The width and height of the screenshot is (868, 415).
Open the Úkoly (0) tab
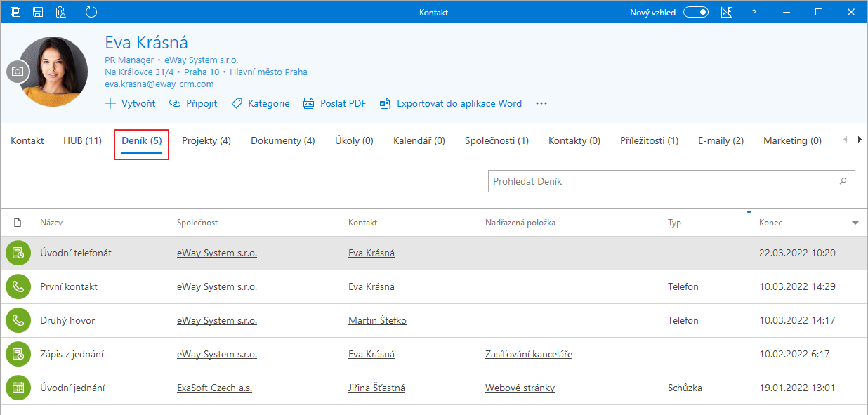[354, 140]
